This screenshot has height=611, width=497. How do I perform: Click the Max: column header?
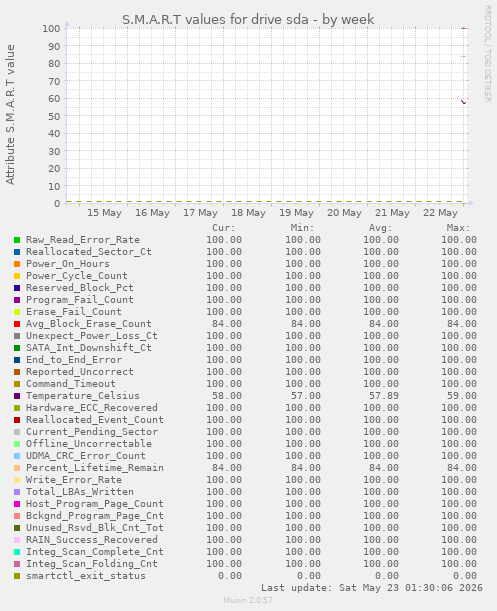[458, 228]
